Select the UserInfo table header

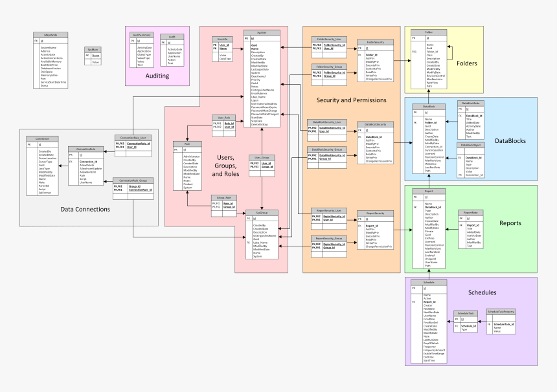pyautogui.click(x=222, y=39)
